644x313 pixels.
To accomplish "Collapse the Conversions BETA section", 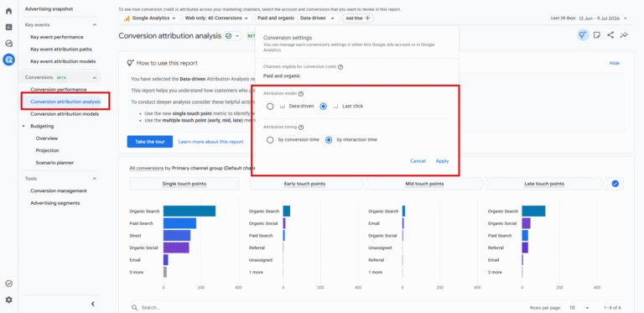I will (x=95, y=78).
